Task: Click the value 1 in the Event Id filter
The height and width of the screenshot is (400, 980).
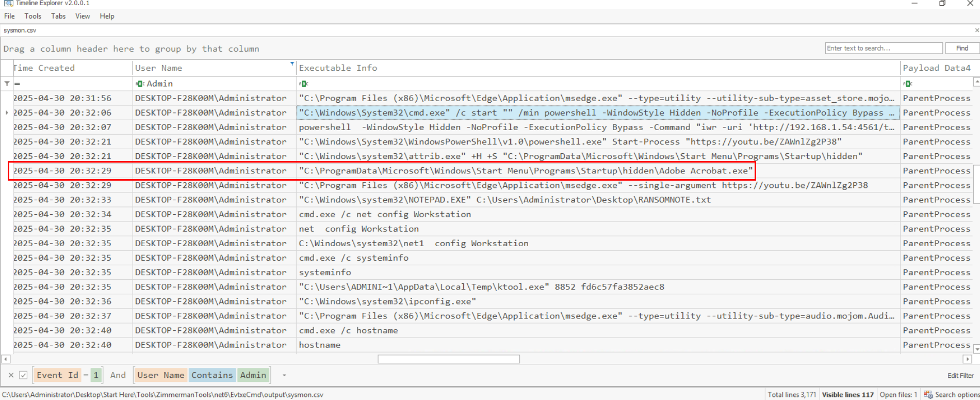Action: [x=96, y=375]
